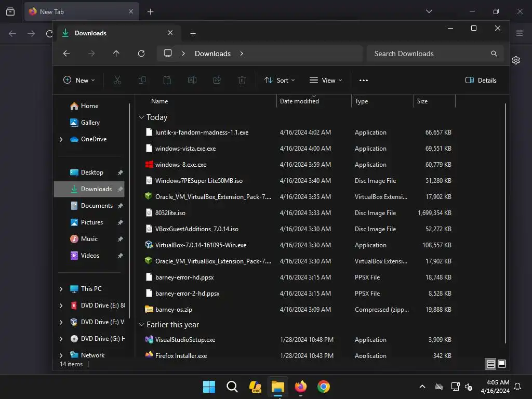Open taskbar Search
Viewport: 532px width, 399px height.
(x=232, y=387)
